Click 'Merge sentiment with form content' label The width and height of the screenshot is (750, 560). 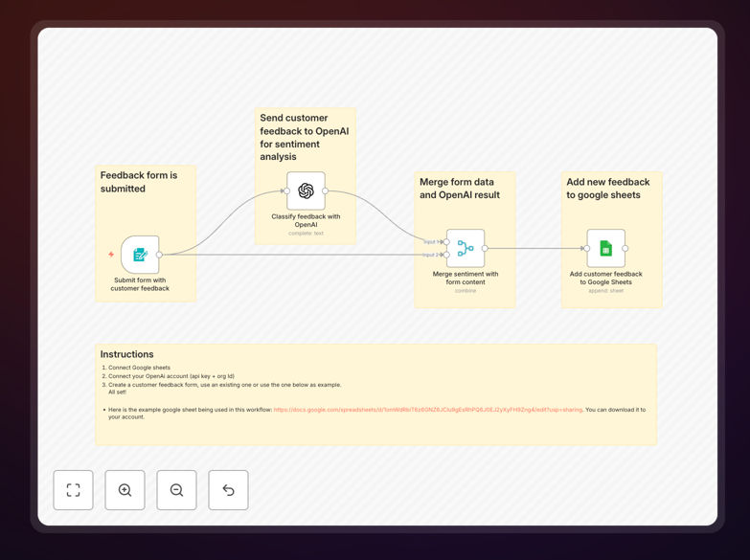[x=466, y=278]
